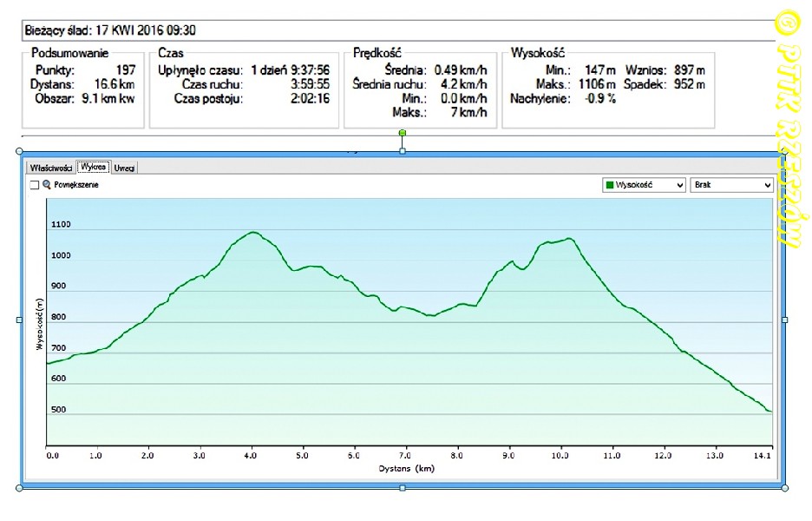812x521 pixels.
Task: Select the Wykres tab
Action: (x=94, y=167)
